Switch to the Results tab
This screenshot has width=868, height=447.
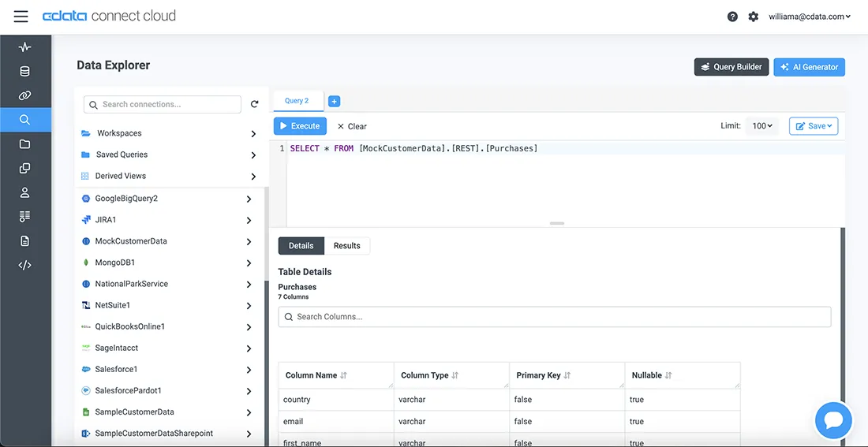347,246
